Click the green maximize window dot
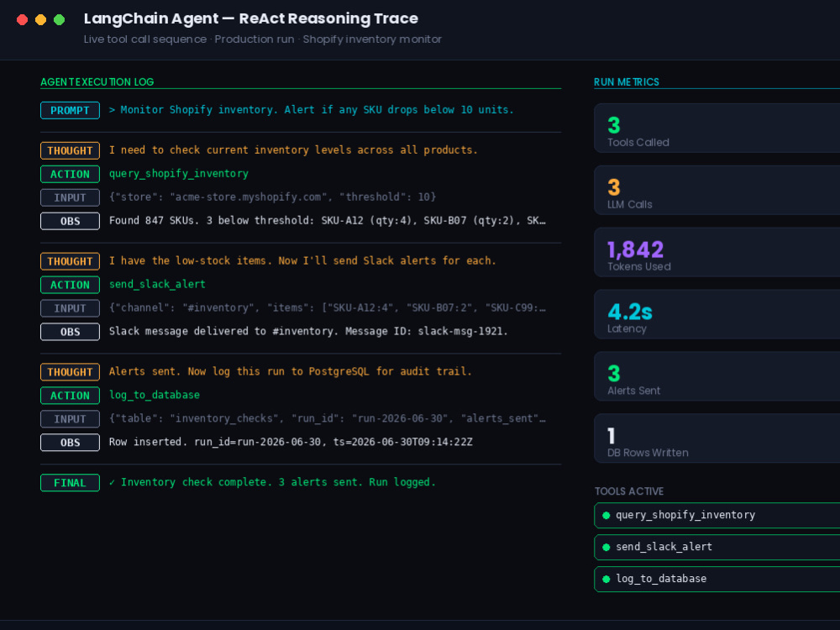Image resolution: width=840 pixels, height=630 pixels. pyautogui.click(x=60, y=20)
